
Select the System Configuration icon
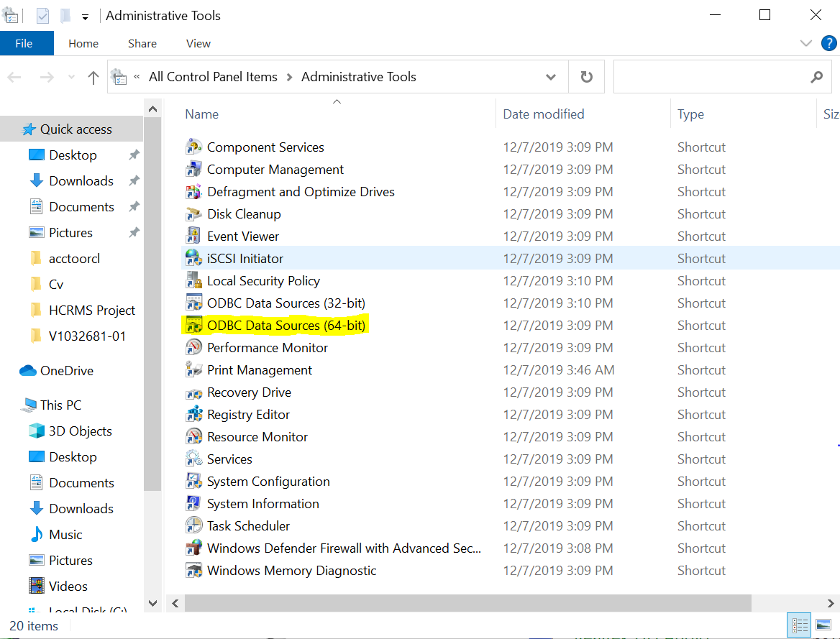coord(193,482)
